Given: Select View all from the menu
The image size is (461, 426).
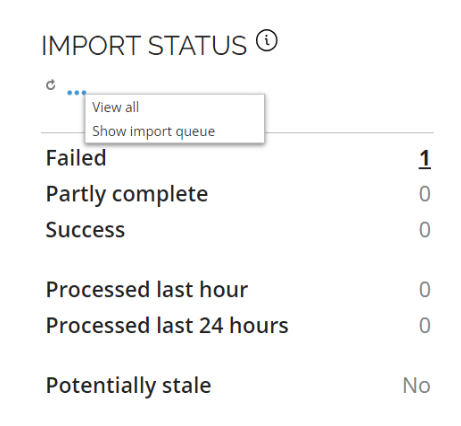Looking at the screenshot, I should pos(115,107).
